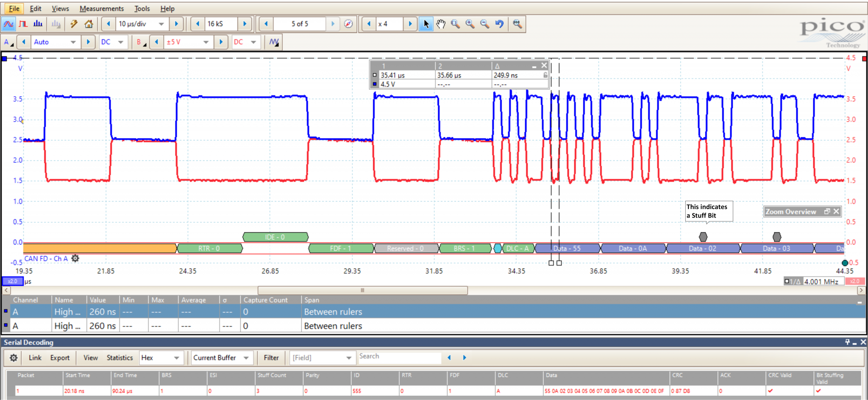
Task: Select the hand pan tool
Action: coord(441,24)
